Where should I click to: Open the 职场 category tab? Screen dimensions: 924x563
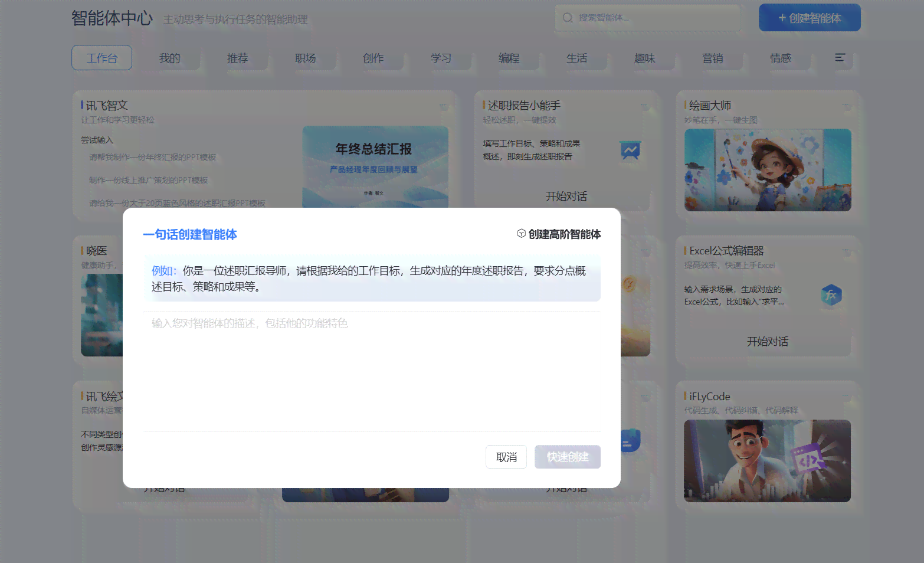coord(305,58)
